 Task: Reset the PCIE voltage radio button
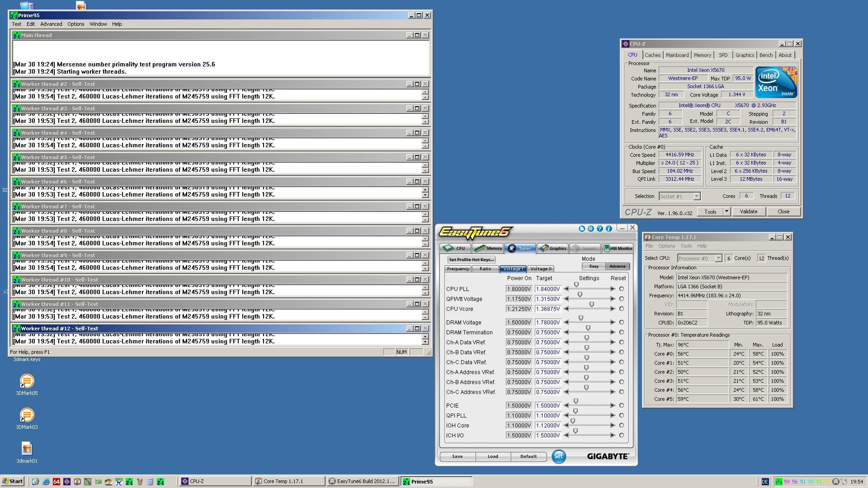(622, 406)
